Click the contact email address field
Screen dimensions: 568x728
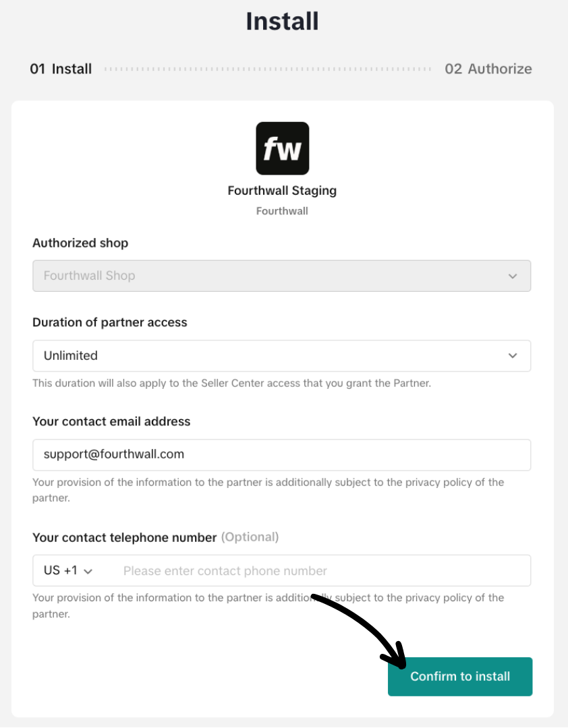pyautogui.click(x=281, y=454)
